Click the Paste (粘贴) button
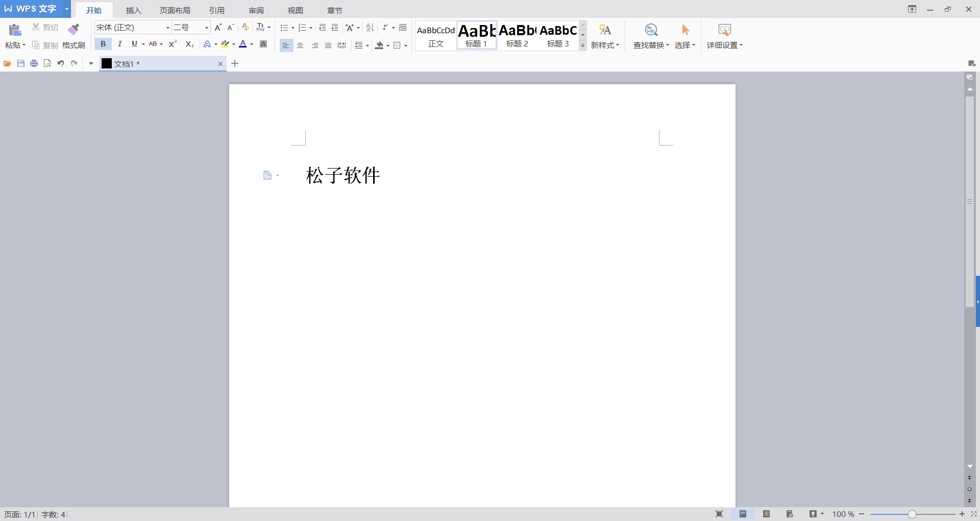980x521 pixels. pos(15,36)
